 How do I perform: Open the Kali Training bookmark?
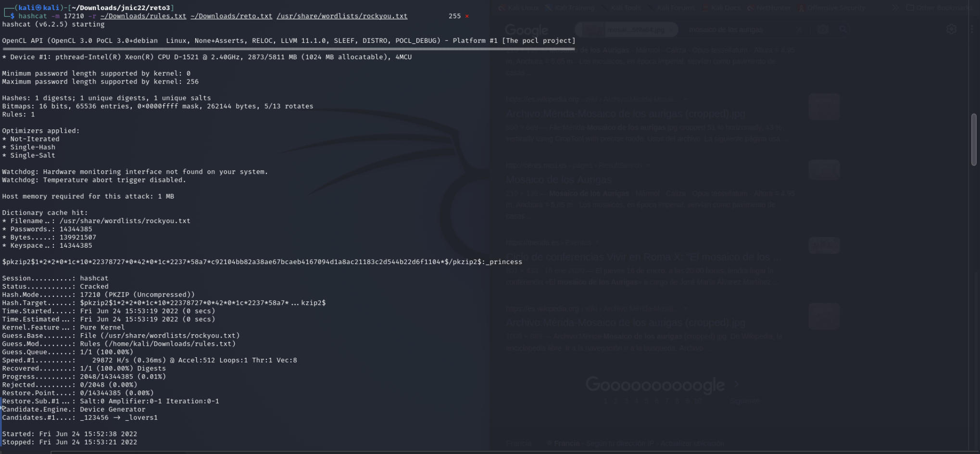tap(570, 8)
